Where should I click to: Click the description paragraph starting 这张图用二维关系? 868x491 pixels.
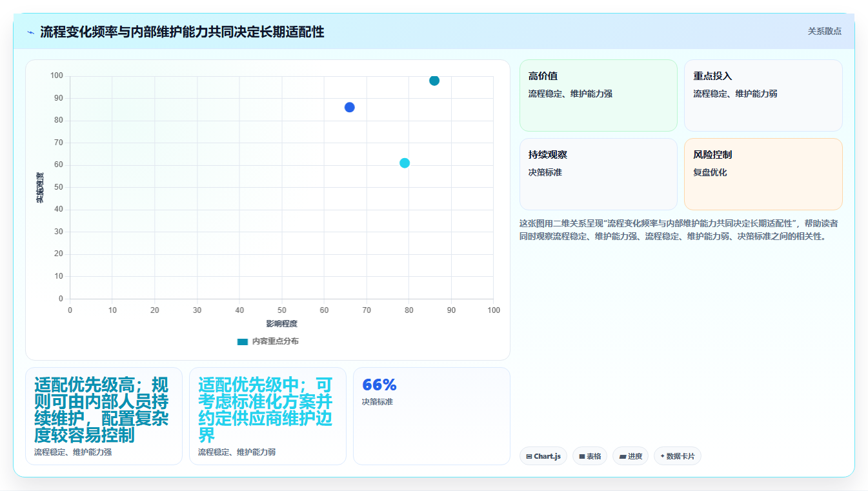point(679,230)
